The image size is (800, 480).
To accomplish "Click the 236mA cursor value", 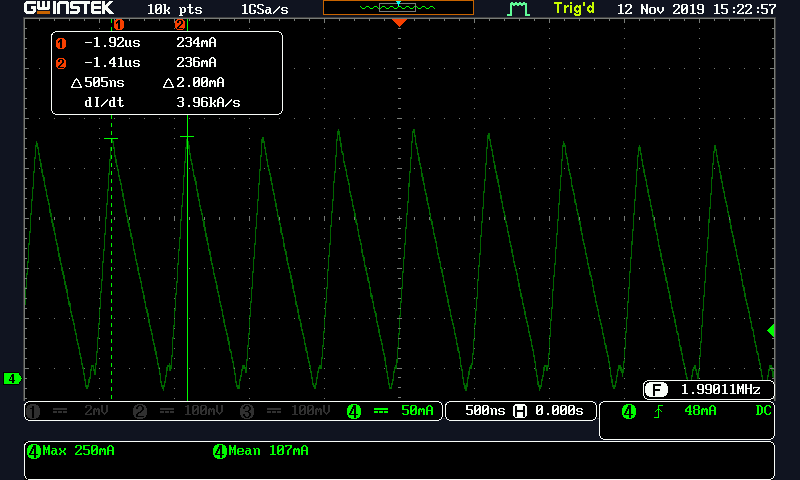I will click(x=196, y=62).
